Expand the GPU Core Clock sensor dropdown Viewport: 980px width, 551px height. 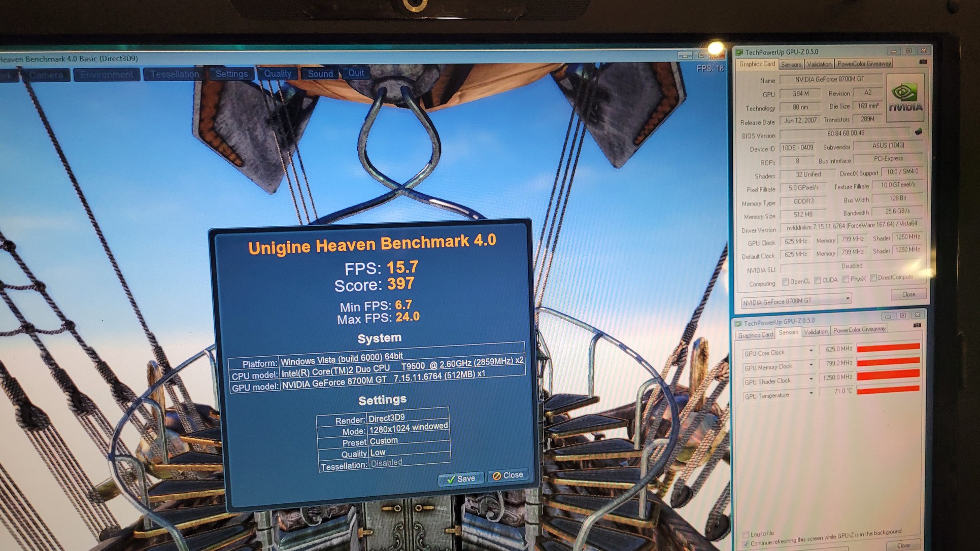click(810, 351)
